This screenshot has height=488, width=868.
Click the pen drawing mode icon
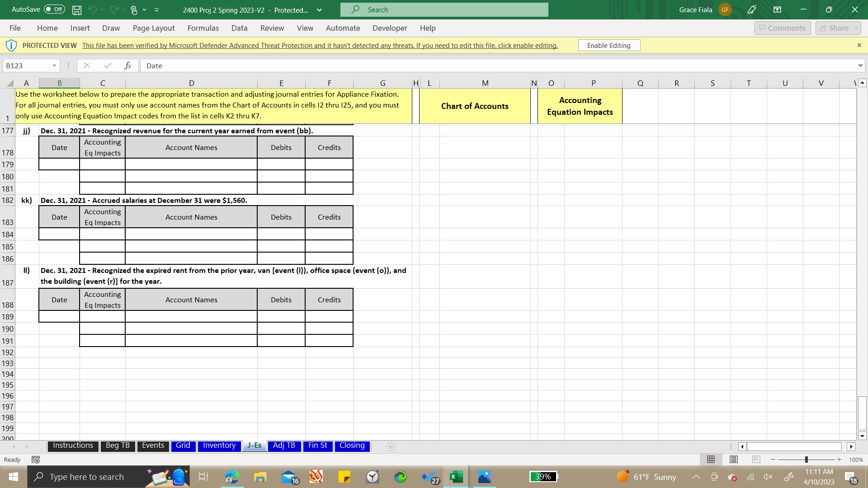click(x=752, y=9)
